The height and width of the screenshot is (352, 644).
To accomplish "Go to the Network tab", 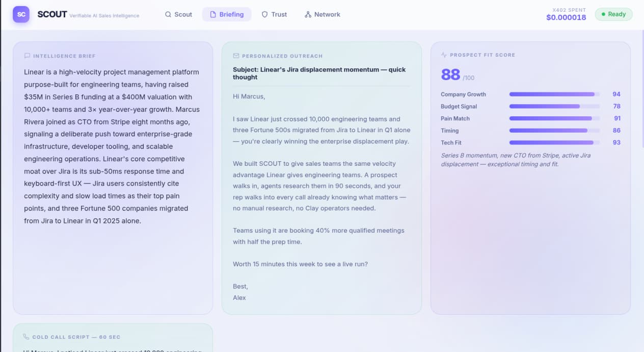I will pos(322,14).
